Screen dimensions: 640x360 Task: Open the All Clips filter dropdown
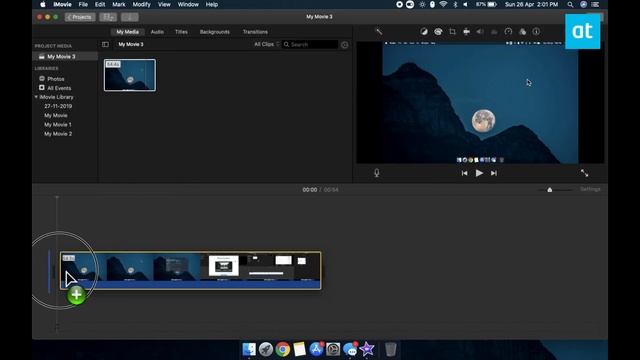(267, 44)
